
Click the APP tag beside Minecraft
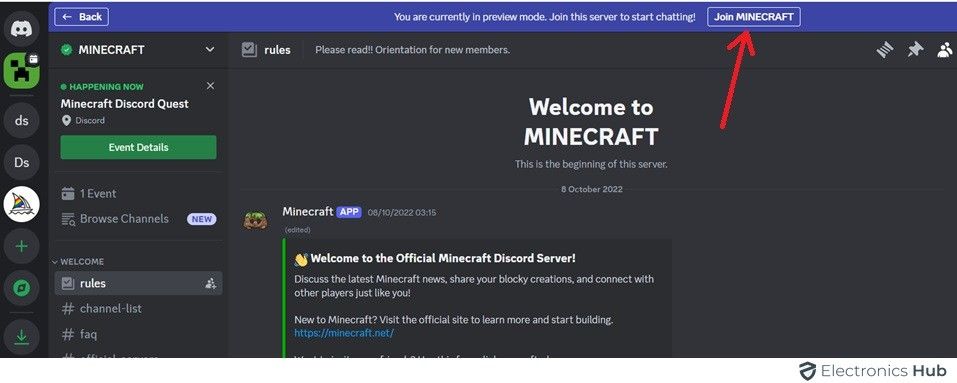(349, 212)
